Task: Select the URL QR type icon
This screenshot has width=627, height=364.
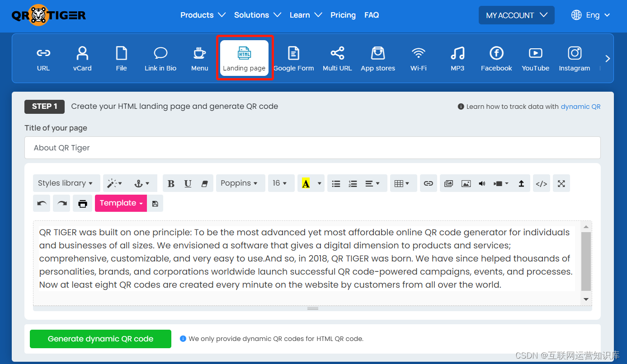Action: click(x=43, y=59)
